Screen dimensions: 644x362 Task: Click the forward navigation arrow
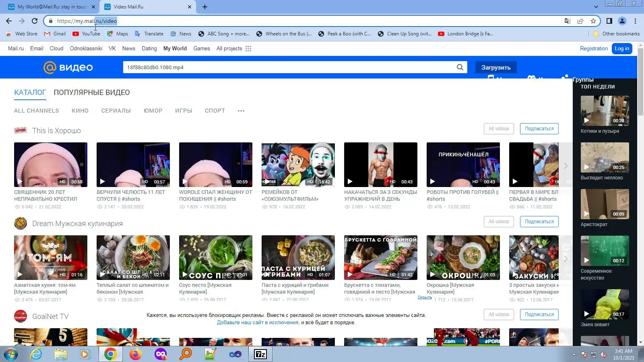pos(22,21)
